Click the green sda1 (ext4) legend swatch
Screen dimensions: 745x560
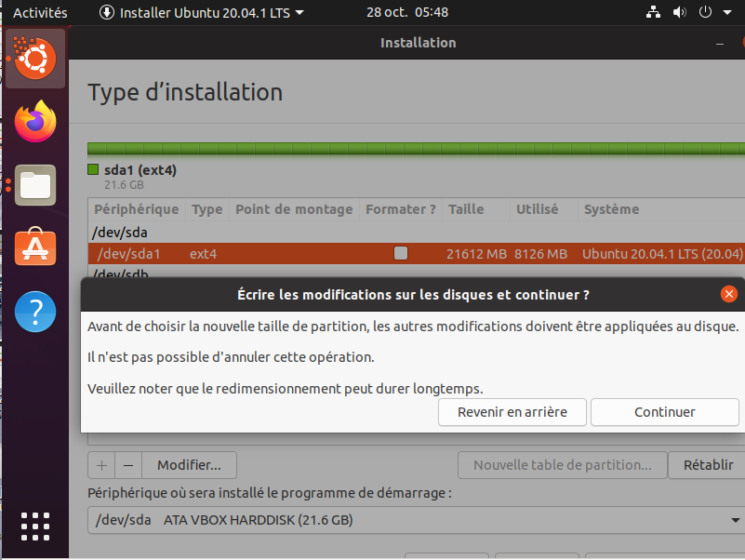click(x=93, y=169)
